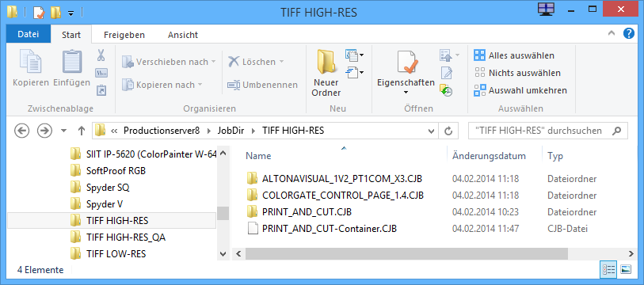The image size is (644, 285).
Task: Click Auswahl umkehren
Action: point(520,90)
